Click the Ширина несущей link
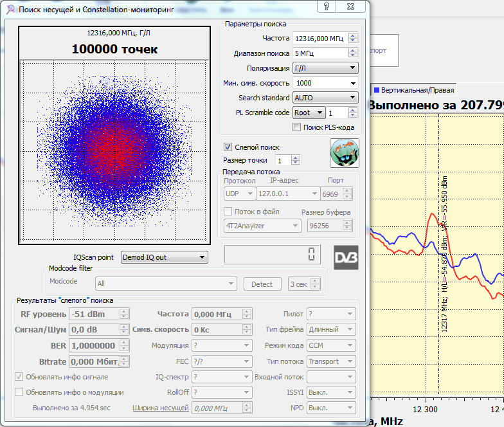 click(x=161, y=408)
